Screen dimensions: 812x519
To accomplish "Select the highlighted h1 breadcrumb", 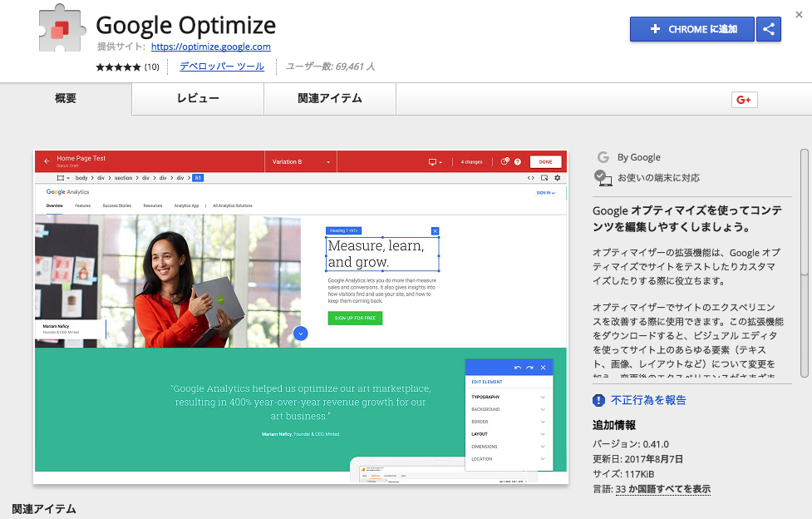I will [198, 178].
